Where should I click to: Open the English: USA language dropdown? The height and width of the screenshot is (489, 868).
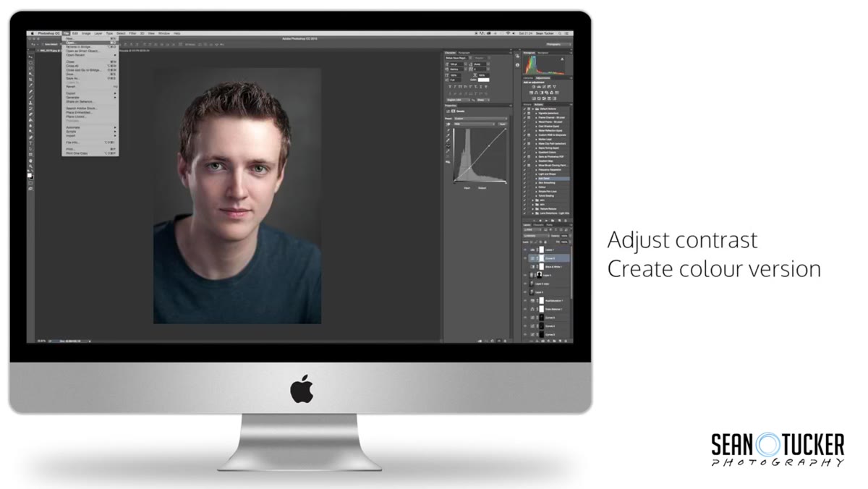click(458, 100)
